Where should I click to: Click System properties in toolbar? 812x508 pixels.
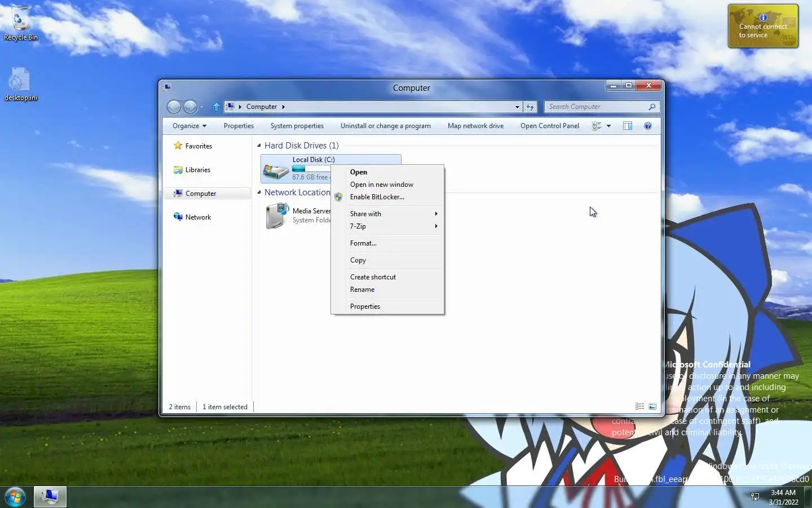point(297,126)
